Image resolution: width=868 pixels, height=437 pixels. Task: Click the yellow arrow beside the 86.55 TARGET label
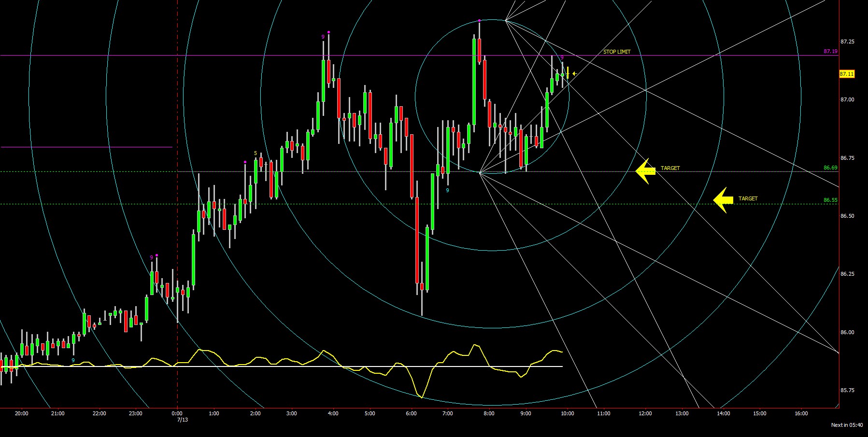tap(723, 200)
